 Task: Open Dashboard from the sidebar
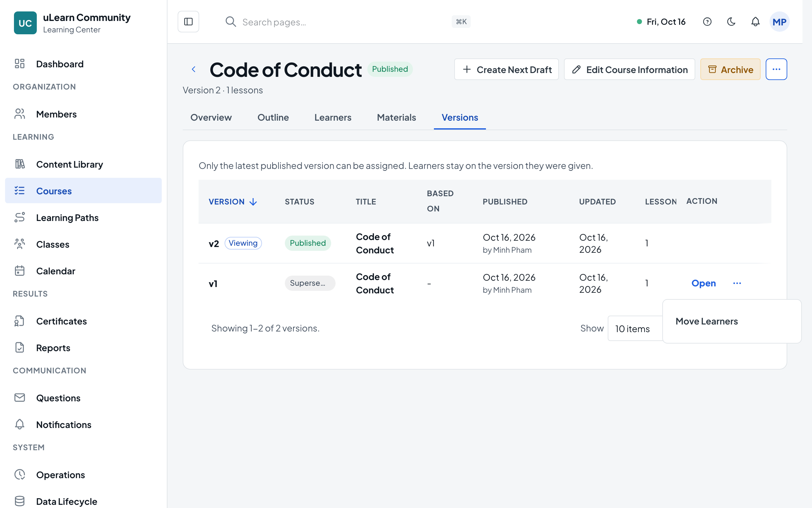tap(83, 64)
